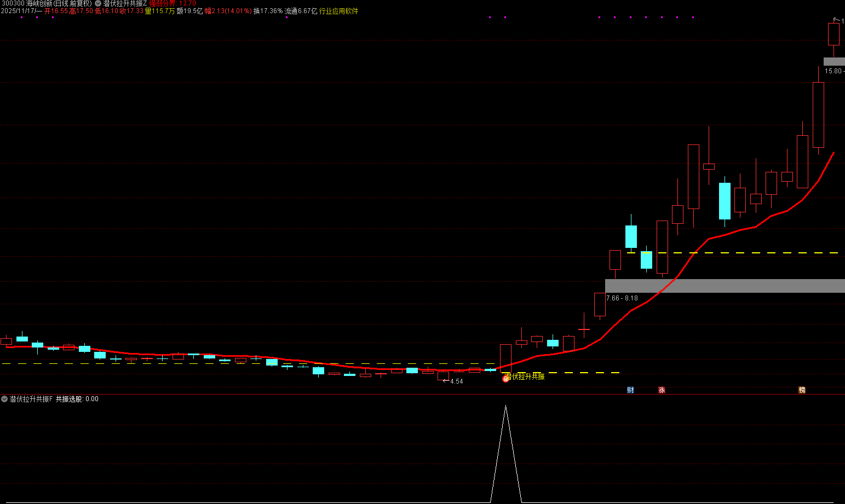
Task: Click the volume value 量115.7万
Action: 160,11
